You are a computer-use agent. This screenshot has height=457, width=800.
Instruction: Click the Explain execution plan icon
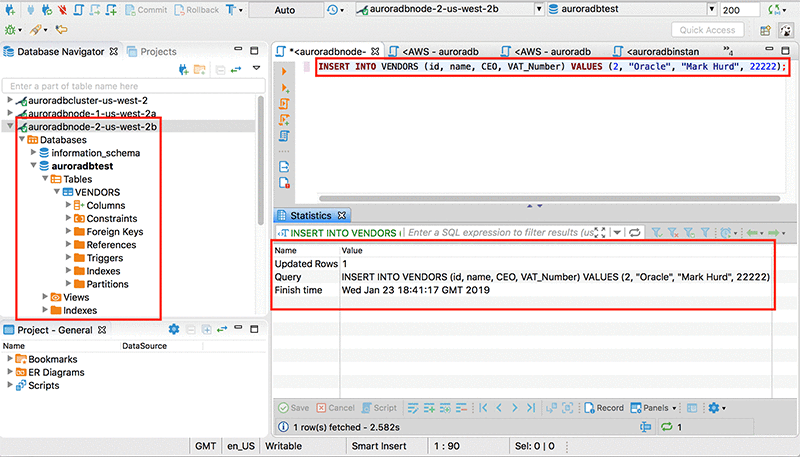point(284,137)
